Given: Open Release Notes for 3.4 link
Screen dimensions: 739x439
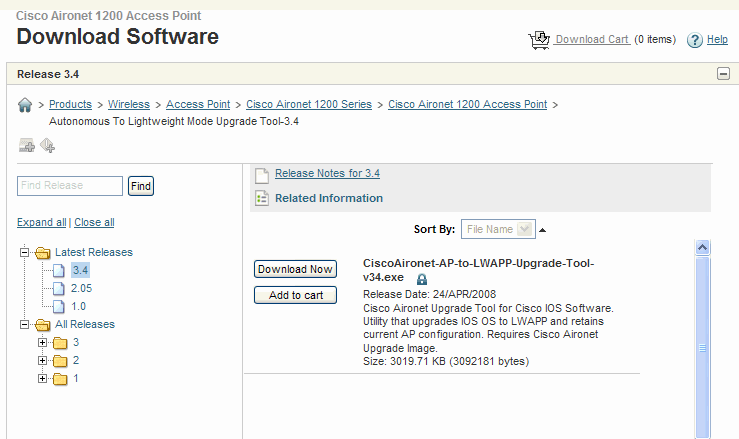Looking at the screenshot, I should (327, 173).
